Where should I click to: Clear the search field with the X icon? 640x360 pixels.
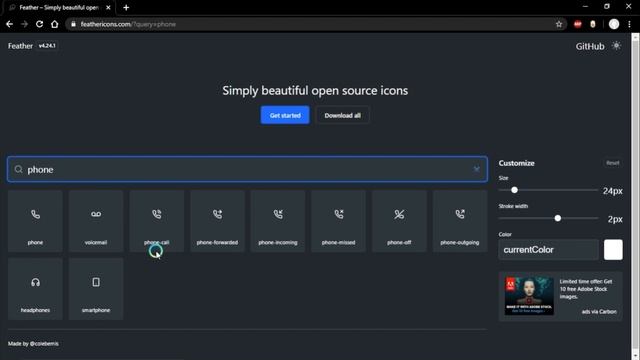click(x=476, y=169)
